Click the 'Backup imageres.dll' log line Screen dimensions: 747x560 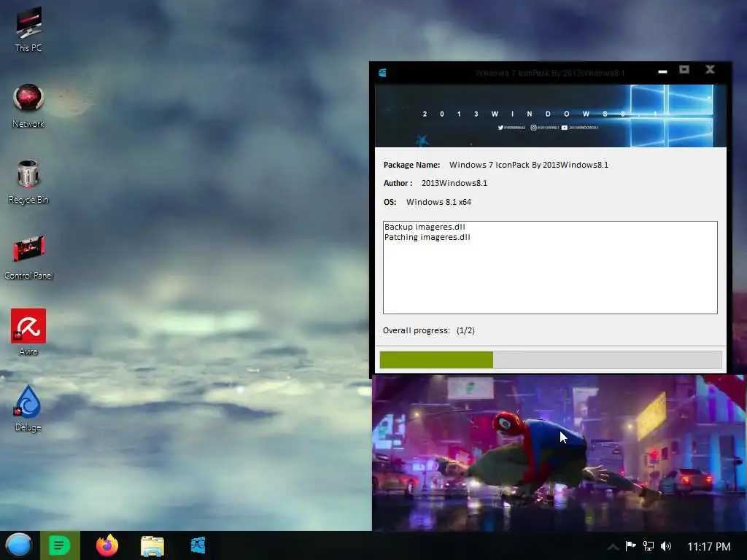[x=425, y=227]
